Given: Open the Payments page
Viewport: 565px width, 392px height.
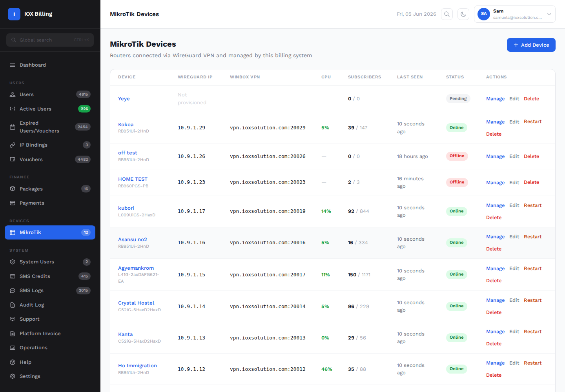Looking at the screenshot, I should pos(50,203).
